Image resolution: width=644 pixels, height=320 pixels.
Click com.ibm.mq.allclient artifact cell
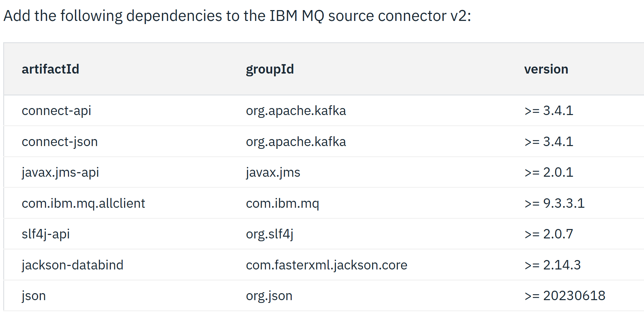83,204
